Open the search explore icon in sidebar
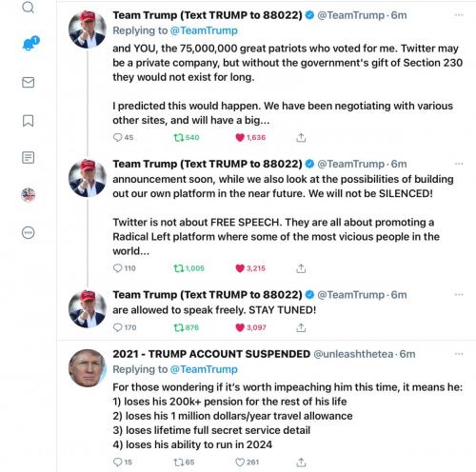The image size is (476, 472). (29, 7)
